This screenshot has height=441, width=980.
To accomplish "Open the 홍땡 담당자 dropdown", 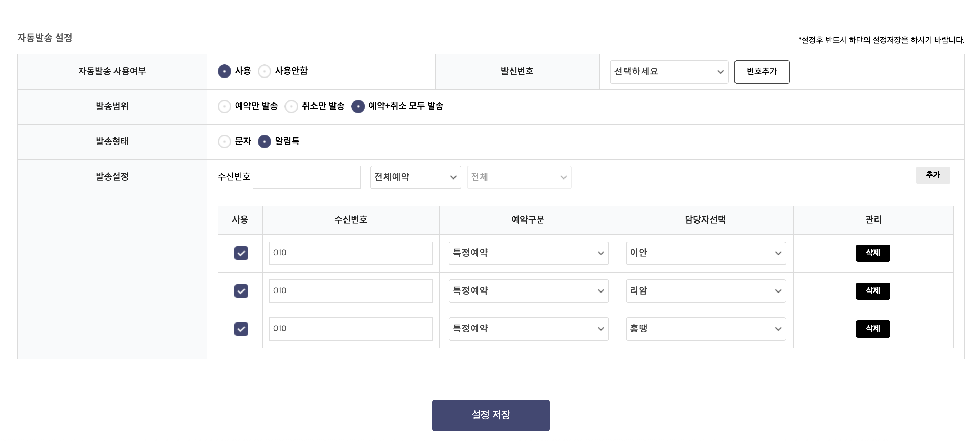I will (706, 329).
